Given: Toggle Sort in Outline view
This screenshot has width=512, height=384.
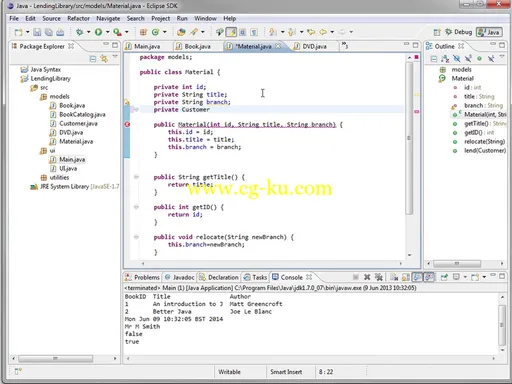Looking at the screenshot, I should click(x=445, y=59).
